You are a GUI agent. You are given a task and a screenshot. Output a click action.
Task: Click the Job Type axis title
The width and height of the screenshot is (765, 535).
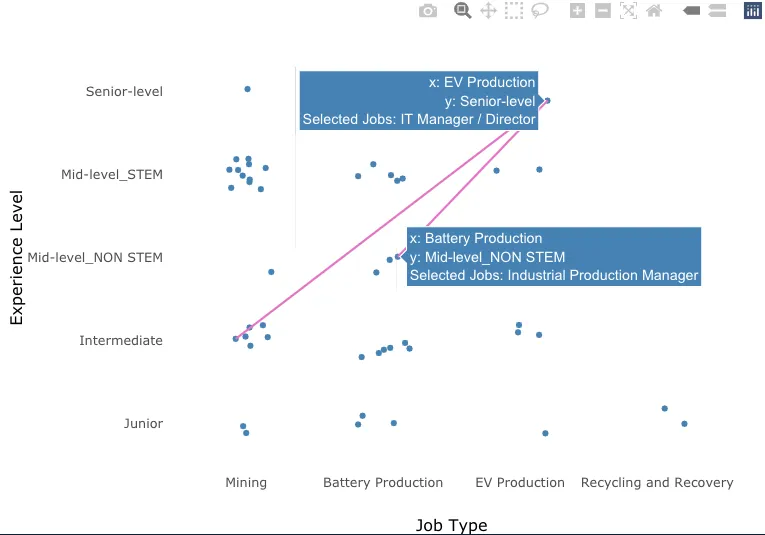[451, 525]
